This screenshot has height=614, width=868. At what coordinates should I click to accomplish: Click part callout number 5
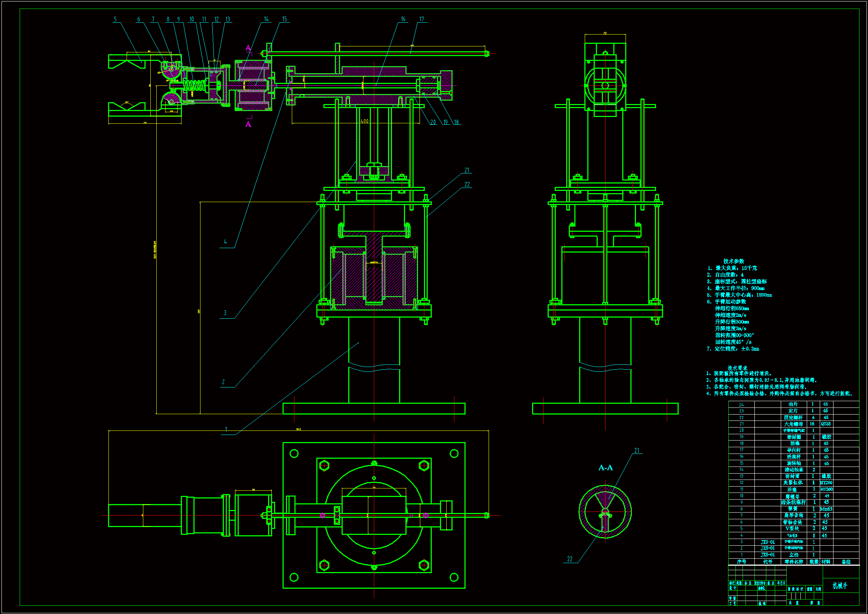tap(115, 19)
